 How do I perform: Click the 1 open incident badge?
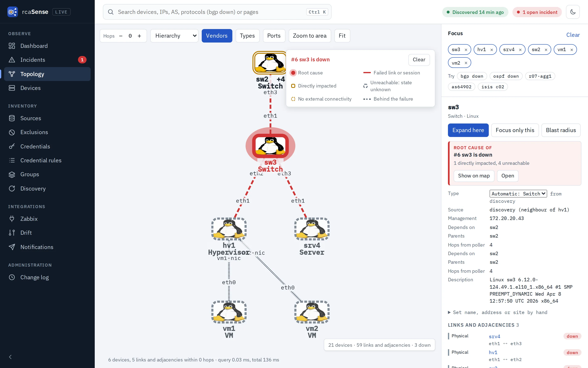[x=537, y=12]
